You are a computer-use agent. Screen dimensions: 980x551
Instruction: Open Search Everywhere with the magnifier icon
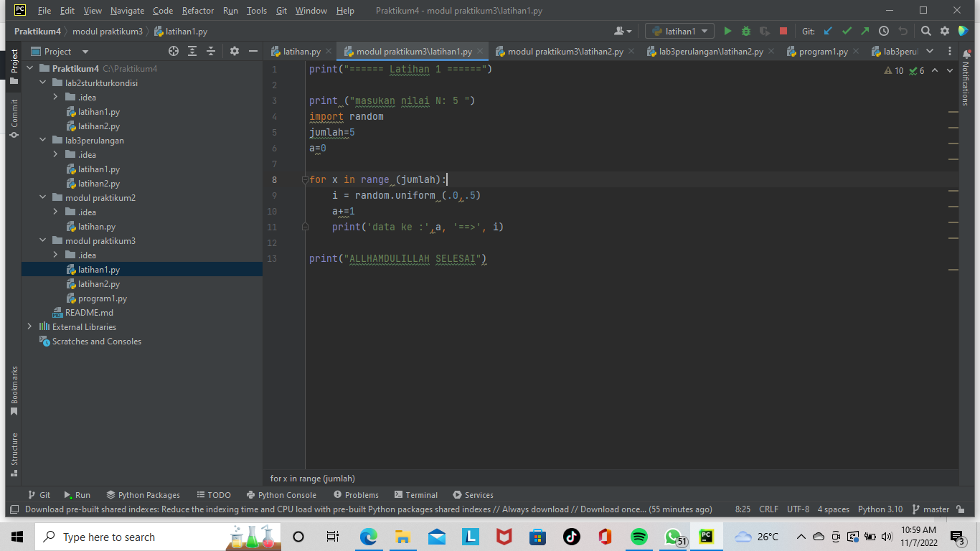pos(926,31)
